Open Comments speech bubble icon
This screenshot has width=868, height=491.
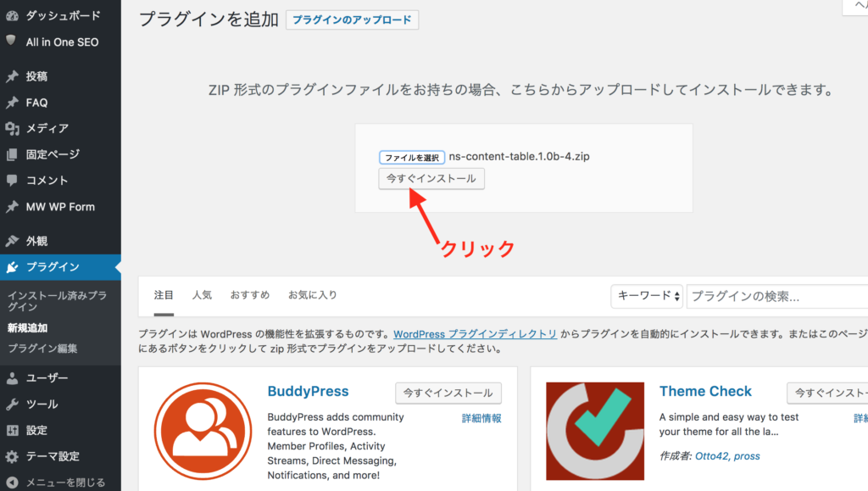(x=12, y=181)
